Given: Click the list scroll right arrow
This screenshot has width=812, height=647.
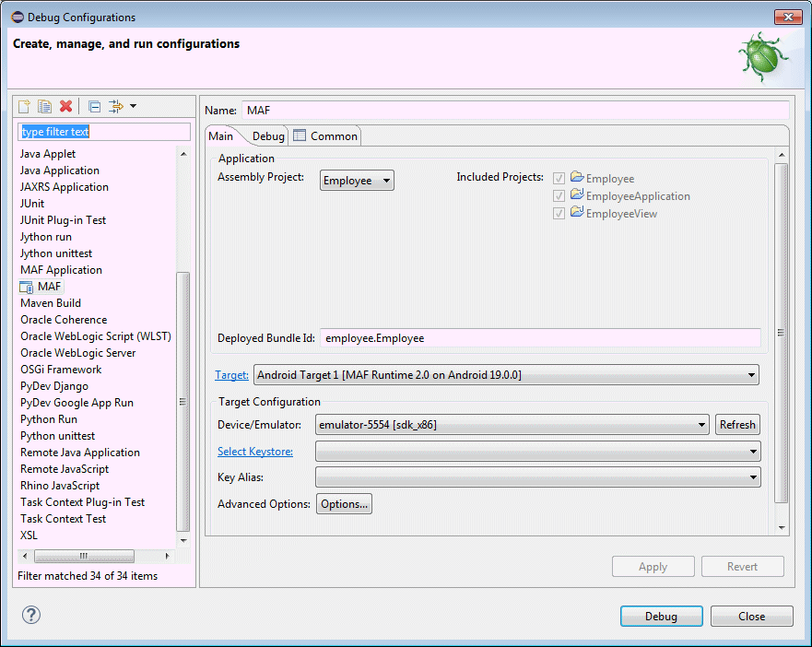Looking at the screenshot, I should coord(167,557).
